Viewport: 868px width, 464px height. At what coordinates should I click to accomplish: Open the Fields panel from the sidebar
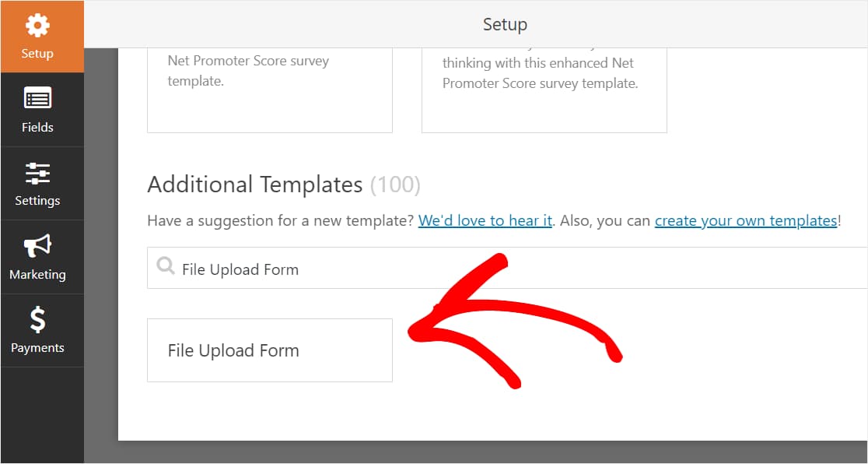click(36, 109)
